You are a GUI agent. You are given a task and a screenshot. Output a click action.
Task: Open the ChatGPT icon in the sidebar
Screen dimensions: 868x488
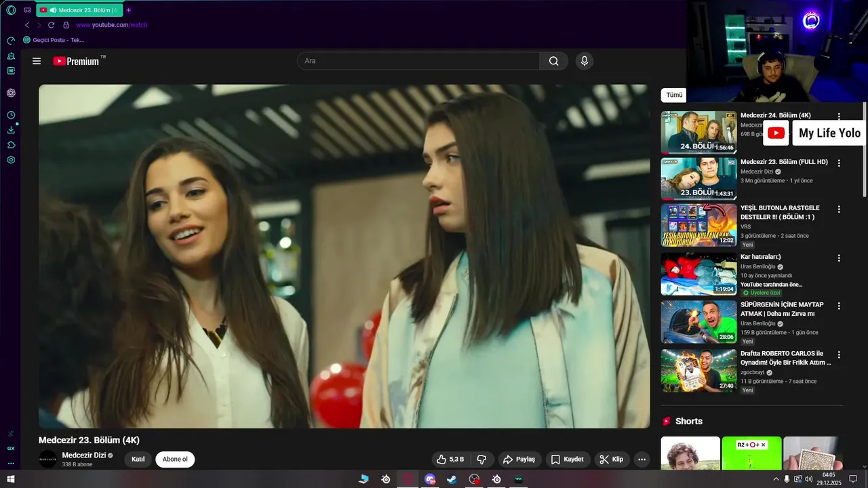coord(11,93)
